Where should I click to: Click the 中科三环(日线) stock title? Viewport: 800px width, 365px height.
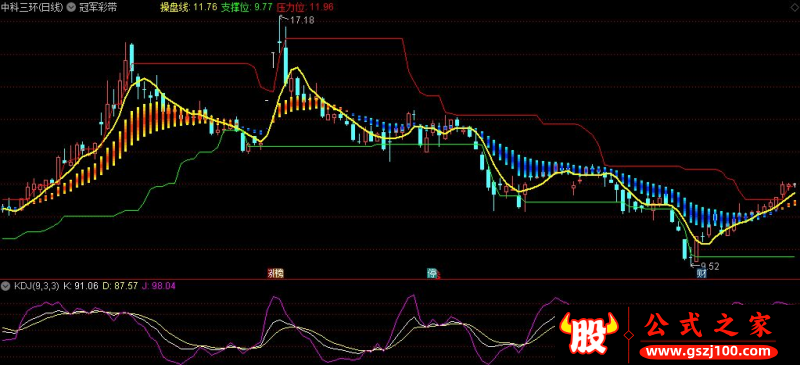33,8
